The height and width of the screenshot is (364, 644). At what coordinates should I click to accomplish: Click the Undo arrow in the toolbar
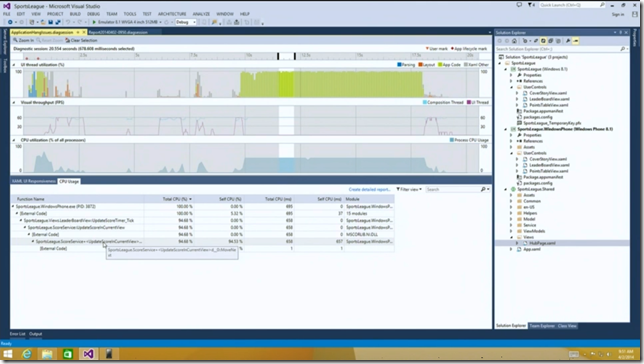(x=68, y=22)
